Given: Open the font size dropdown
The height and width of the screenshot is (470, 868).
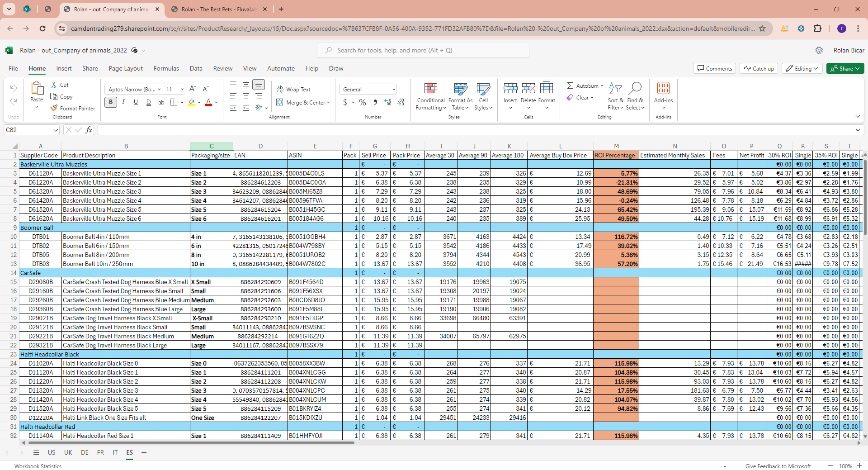Looking at the screenshot, I should point(182,90).
